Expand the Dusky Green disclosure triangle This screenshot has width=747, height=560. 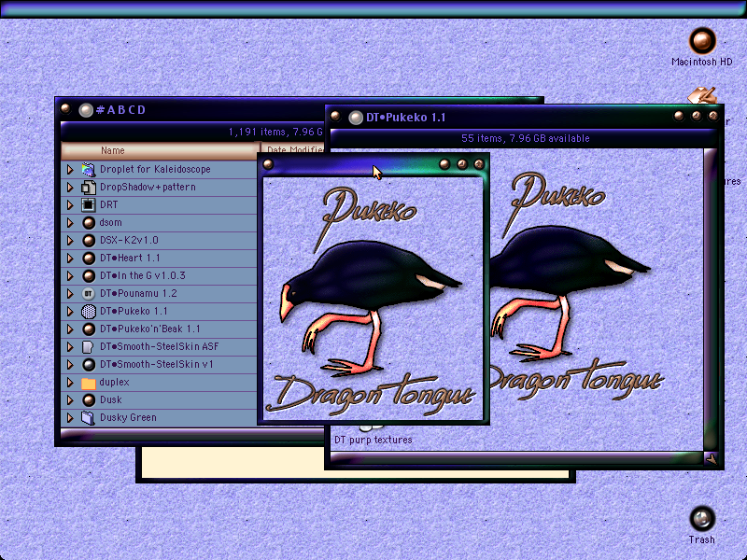tap(70, 417)
